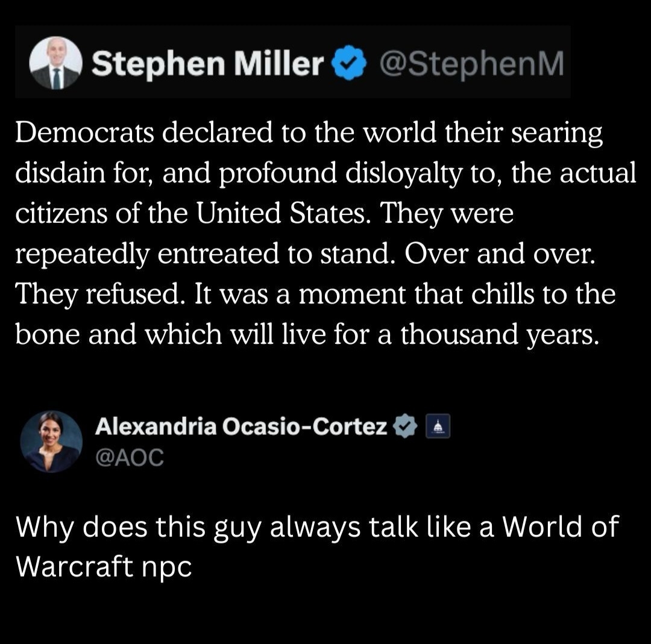Open the Stephen Miller display name
Screen dimensions: 651x644
(208, 64)
